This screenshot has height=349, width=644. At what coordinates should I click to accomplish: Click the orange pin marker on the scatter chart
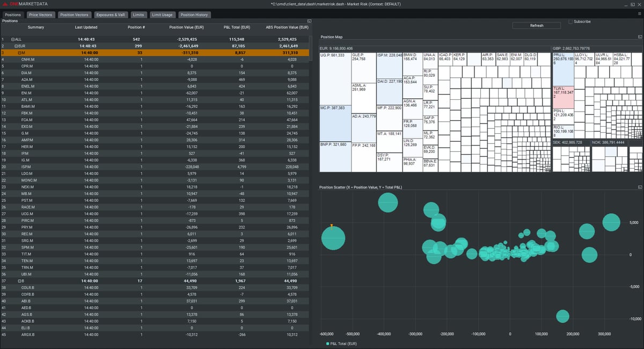[331, 227]
